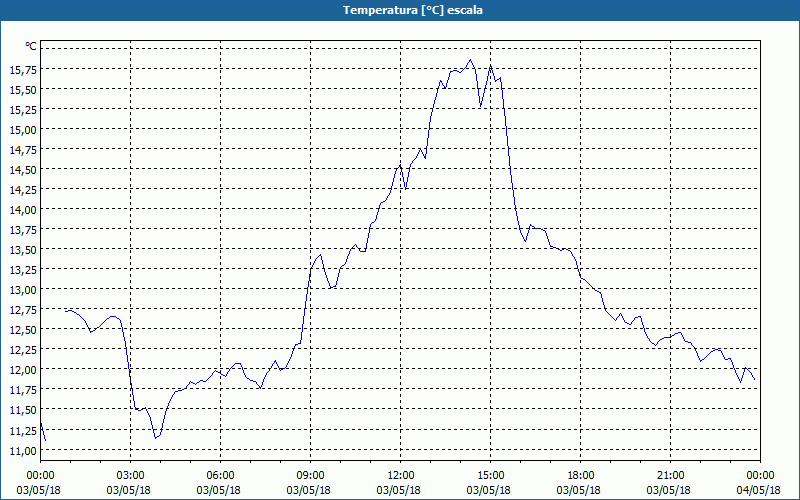Pick the 12,50 y-axis tick label
This screenshot has width=800, height=500.
[23, 330]
